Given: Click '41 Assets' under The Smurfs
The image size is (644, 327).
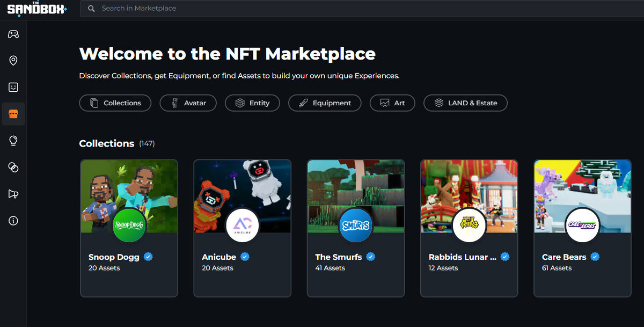Looking at the screenshot, I should [330, 268].
